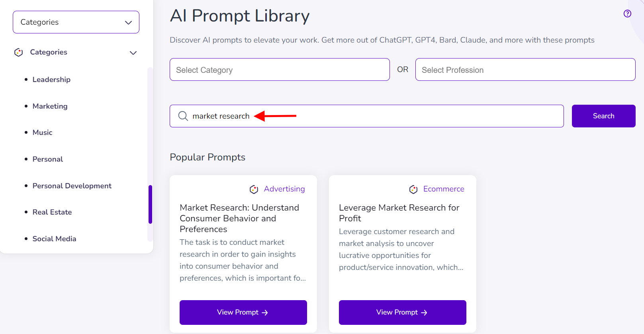
Task: Select Marketing in the categories list
Action: (50, 106)
